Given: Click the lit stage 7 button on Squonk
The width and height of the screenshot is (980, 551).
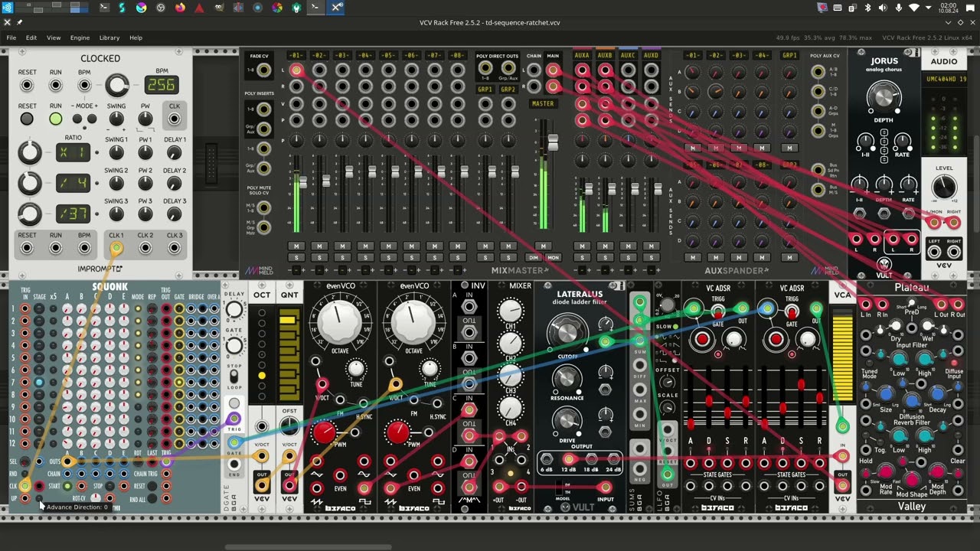Looking at the screenshot, I should pyautogui.click(x=39, y=382).
